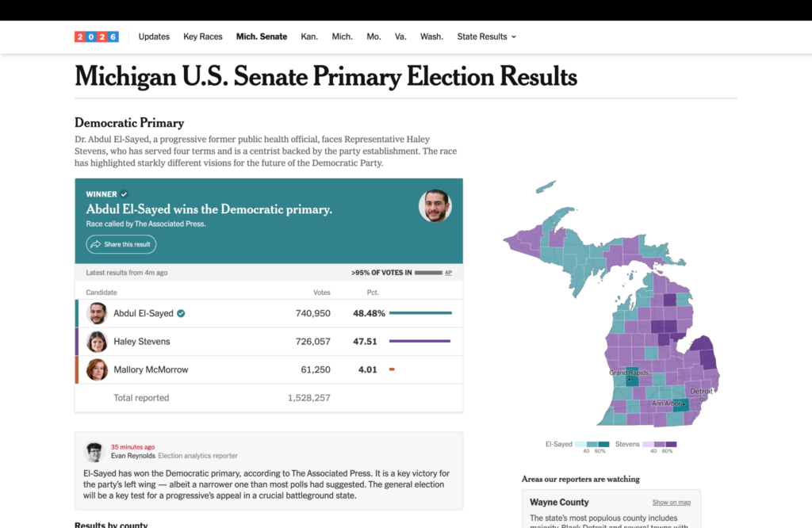The height and width of the screenshot is (528, 812).
Task: Click the AP source link
Action: 449,273
